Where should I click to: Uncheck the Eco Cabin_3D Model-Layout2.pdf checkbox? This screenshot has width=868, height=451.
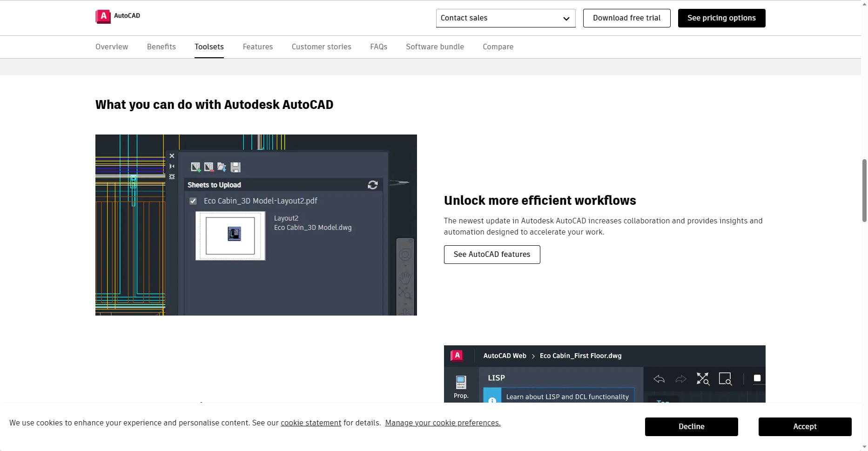[193, 201]
